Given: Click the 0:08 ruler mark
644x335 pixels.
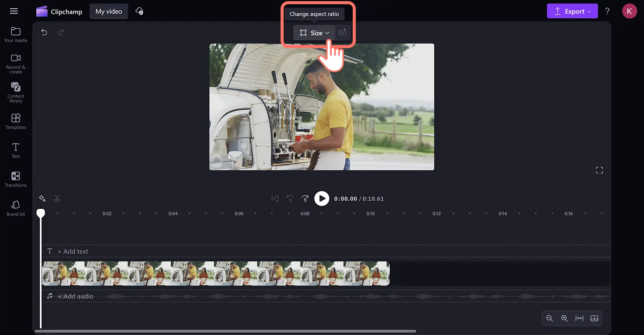Looking at the screenshot, I should click(x=305, y=214).
